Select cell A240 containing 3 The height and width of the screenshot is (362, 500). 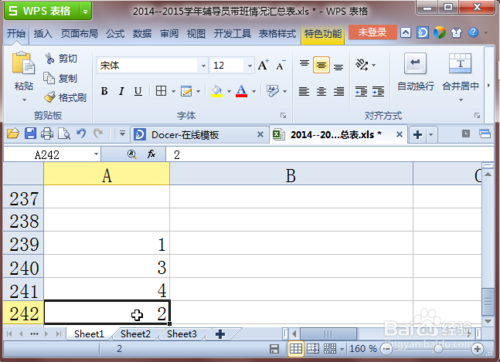click(x=107, y=267)
